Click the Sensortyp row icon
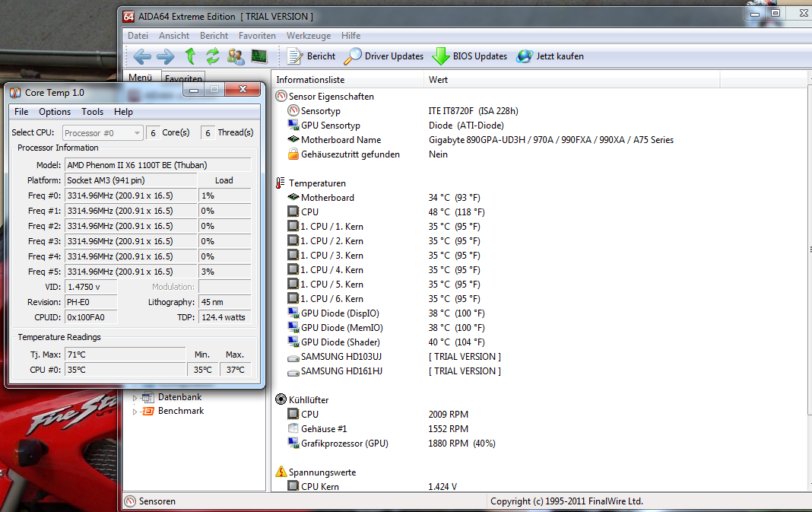This screenshot has height=512, width=812. point(293,110)
